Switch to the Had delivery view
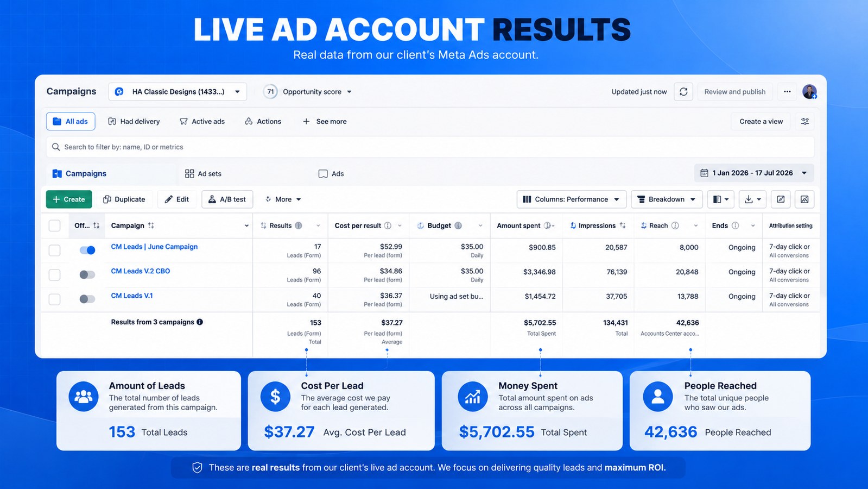Viewport: 868px width, 489px height. [134, 122]
